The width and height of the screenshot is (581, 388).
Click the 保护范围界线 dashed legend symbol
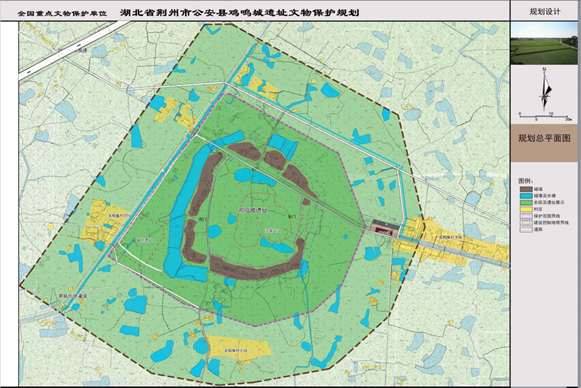click(x=526, y=216)
